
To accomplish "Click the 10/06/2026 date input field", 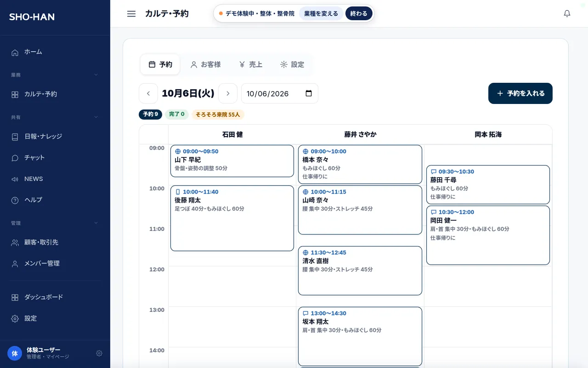I will point(280,93).
